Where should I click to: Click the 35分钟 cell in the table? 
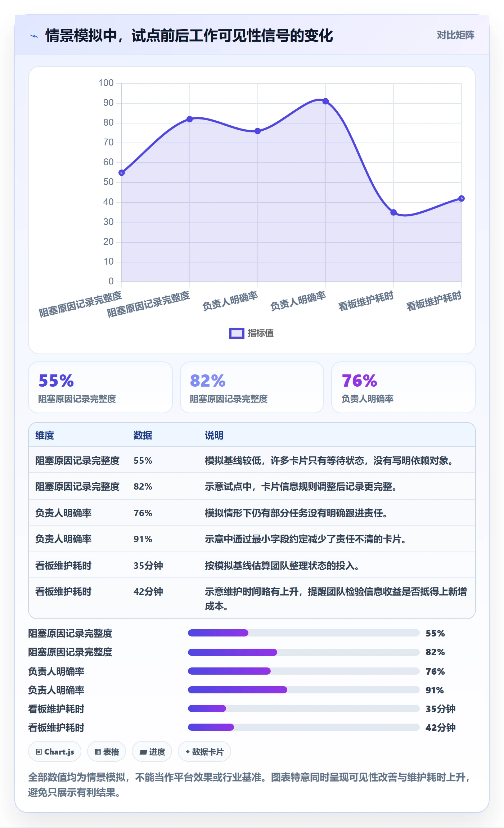[148, 566]
